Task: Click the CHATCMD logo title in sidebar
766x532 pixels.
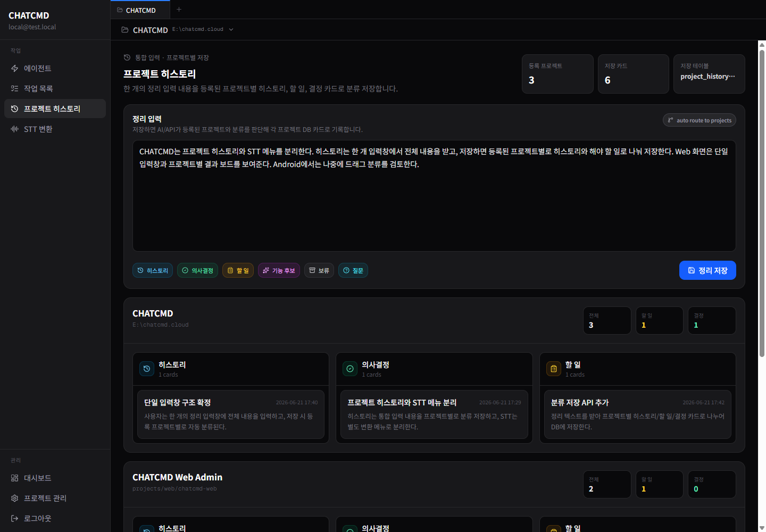Action: pos(29,15)
